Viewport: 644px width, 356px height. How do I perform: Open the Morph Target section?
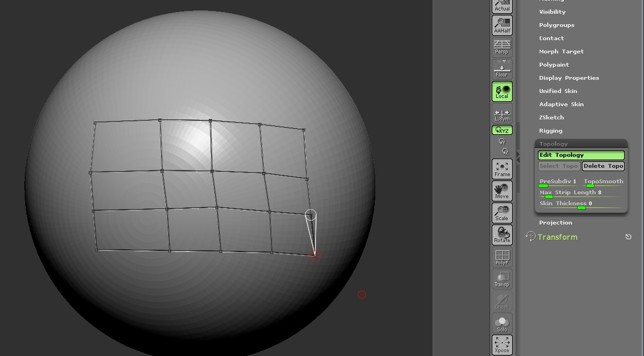coord(561,51)
